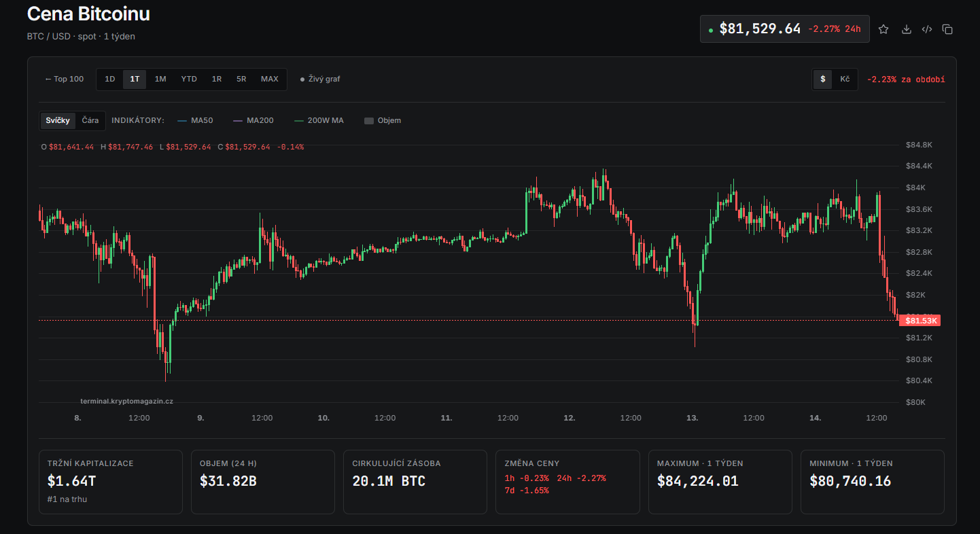Click the BTC / USD · spot · 1 týden subtitle
This screenshot has width=980, height=534.
coord(81,37)
